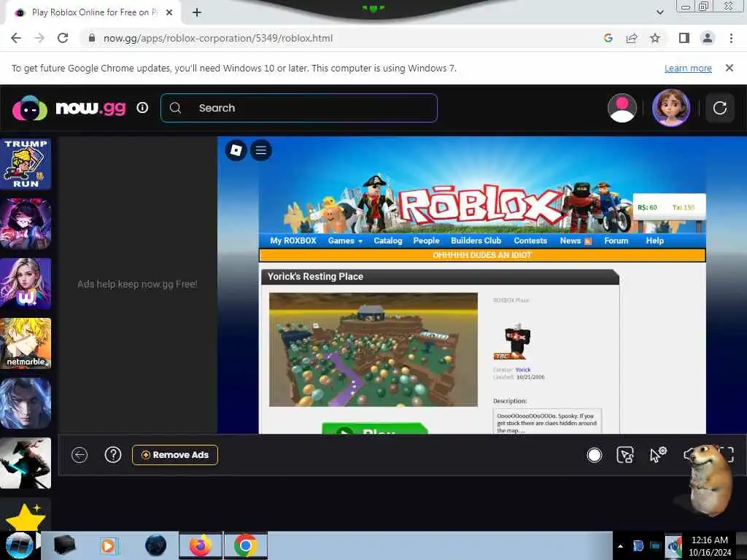Click the Google icon in address bar
This screenshot has height=560, width=747.
pos(608,38)
